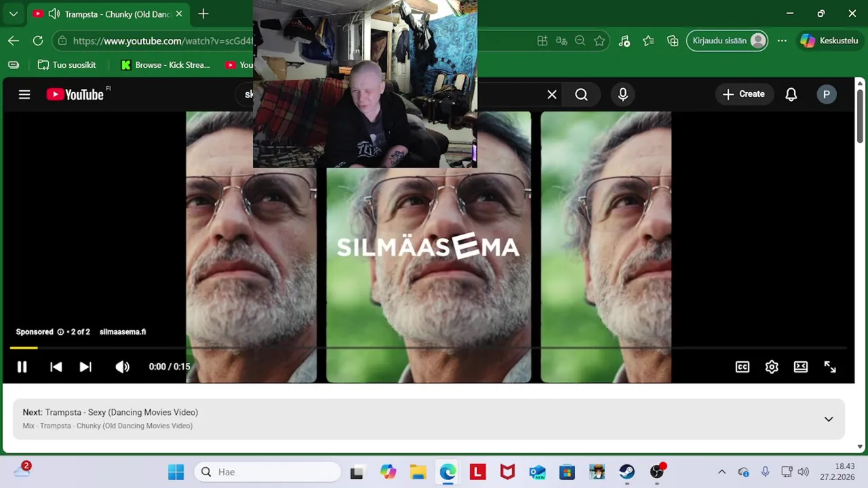Screen dimensions: 868x488
Task: Go back in browser
Action: click(14, 41)
